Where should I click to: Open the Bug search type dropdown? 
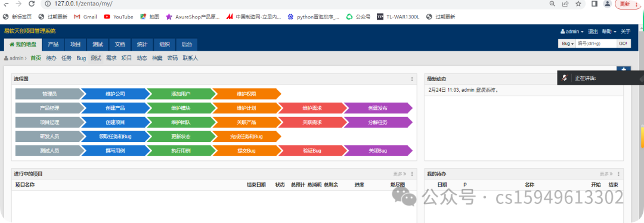pyautogui.click(x=567, y=44)
